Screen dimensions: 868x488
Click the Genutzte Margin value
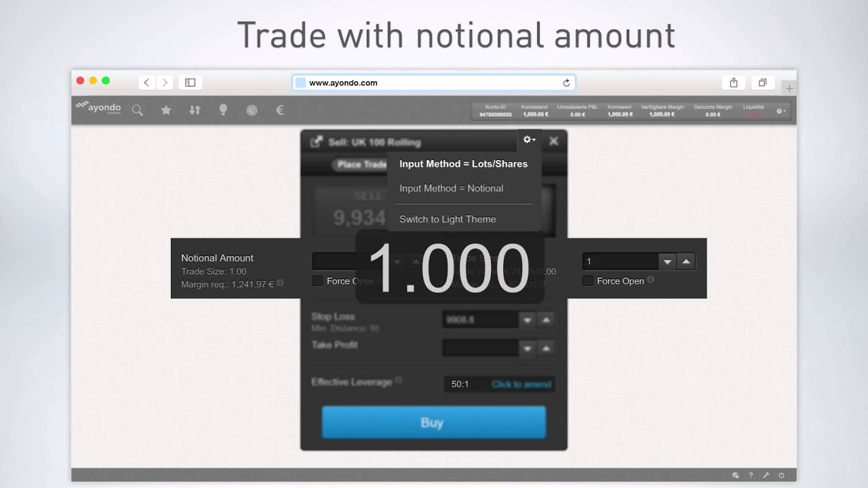pos(713,115)
